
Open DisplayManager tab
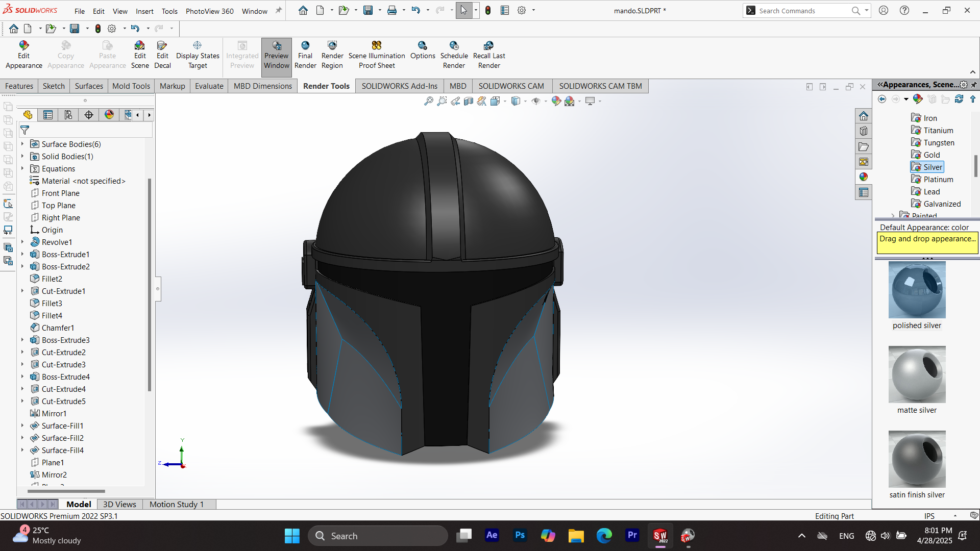(109, 115)
